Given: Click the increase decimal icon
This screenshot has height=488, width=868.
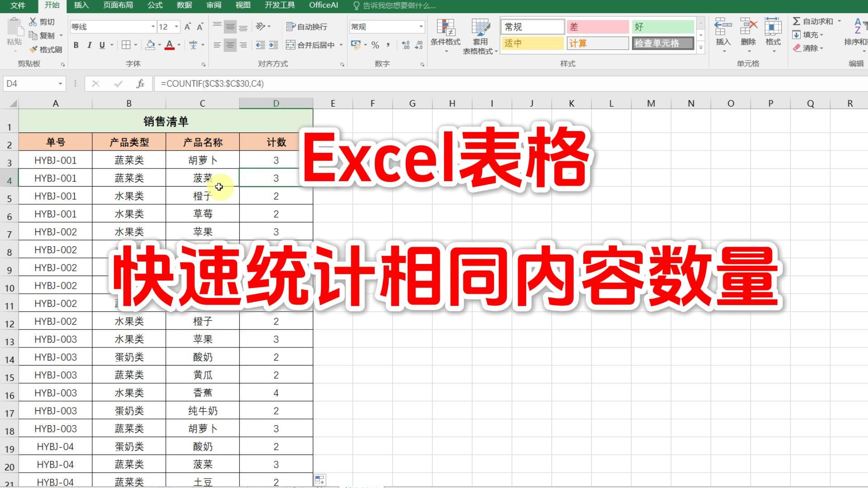Looking at the screenshot, I should (406, 45).
